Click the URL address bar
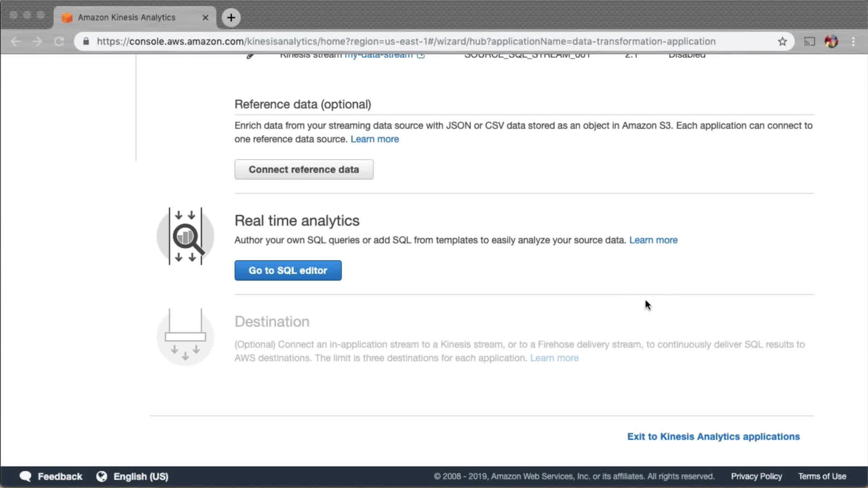Screen dimensions: 868x488 pos(406,42)
